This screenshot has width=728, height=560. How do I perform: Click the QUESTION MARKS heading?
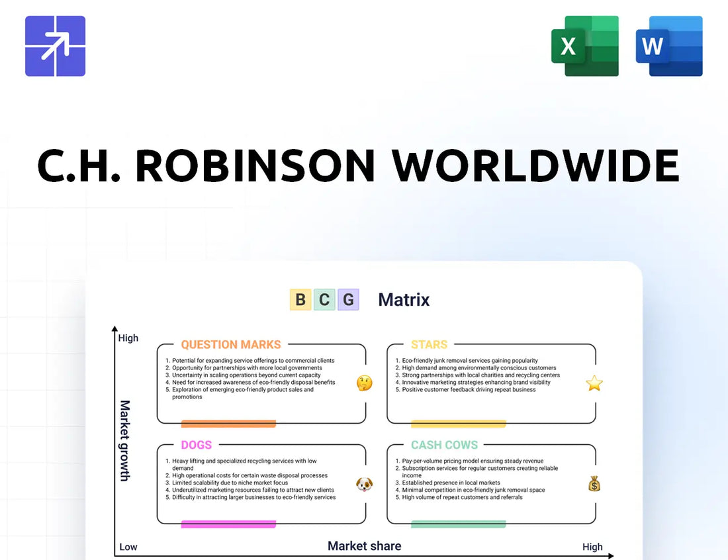(231, 345)
